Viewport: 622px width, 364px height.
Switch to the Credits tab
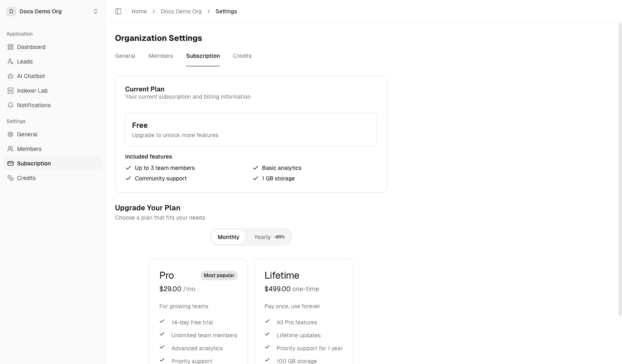tap(242, 56)
